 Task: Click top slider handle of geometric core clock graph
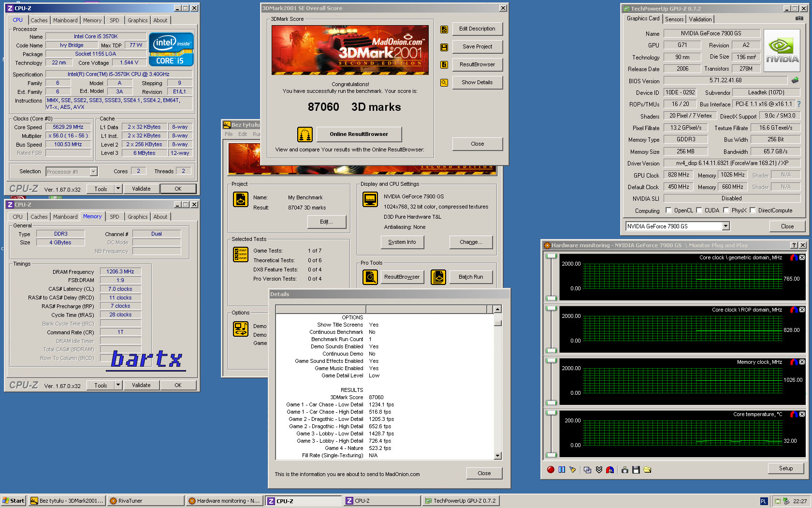pos(551,256)
